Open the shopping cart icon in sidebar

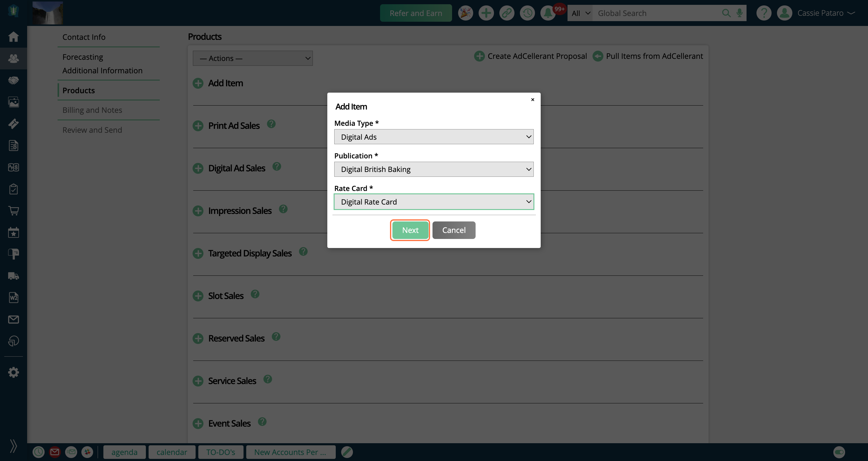click(14, 211)
